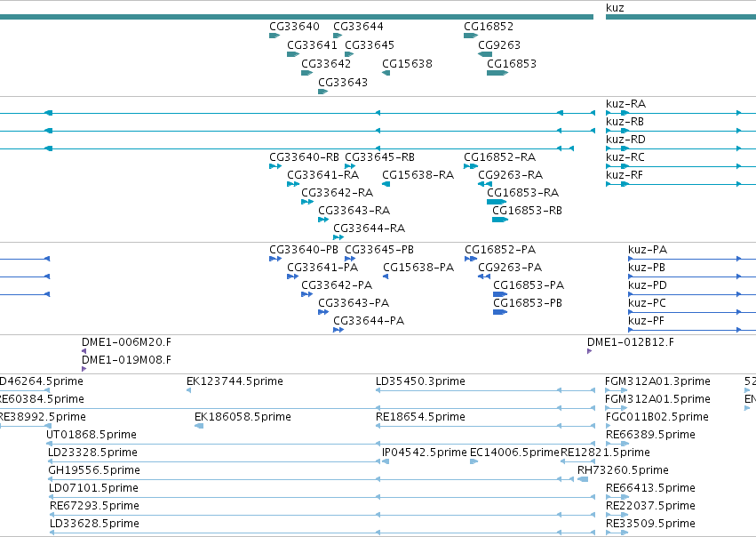Click the EK186058.5prime EST label

click(x=243, y=417)
